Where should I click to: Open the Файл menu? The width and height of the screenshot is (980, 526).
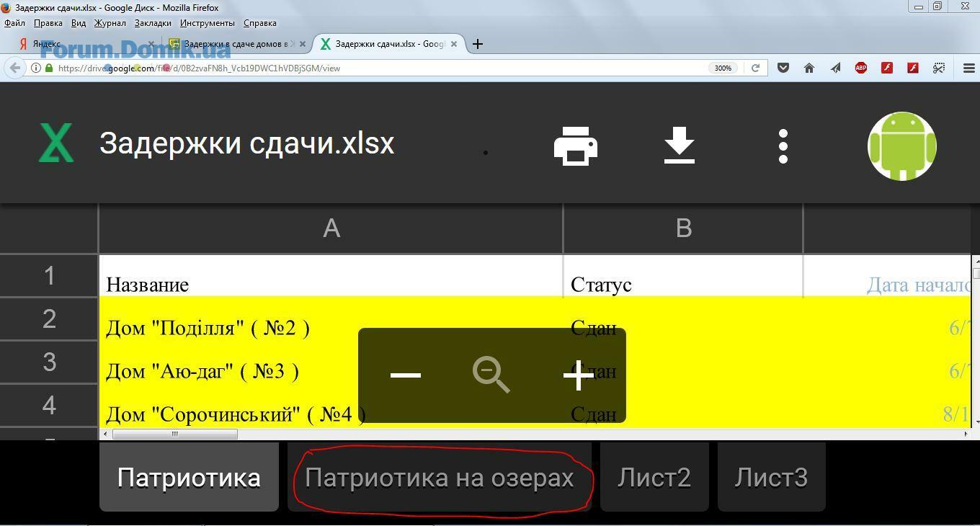pos(14,23)
